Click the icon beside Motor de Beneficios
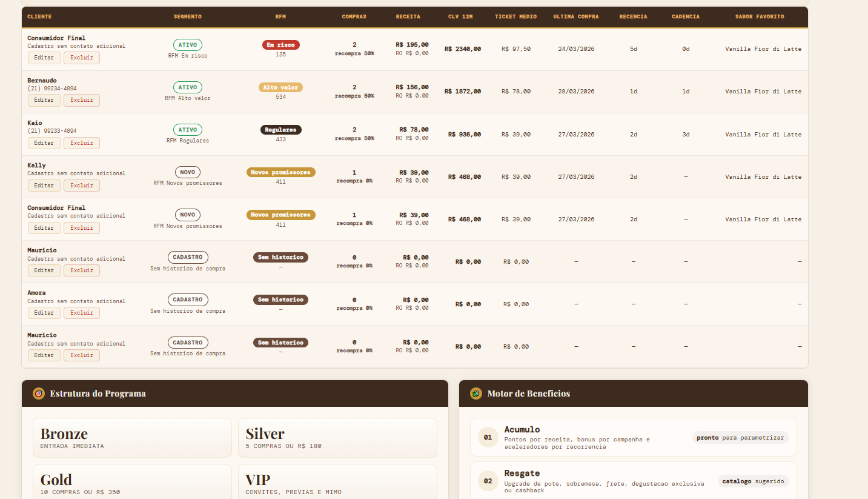 tap(476, 394)
